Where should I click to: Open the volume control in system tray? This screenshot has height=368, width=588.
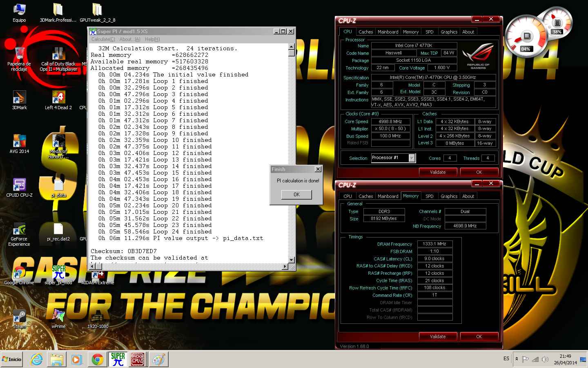click(545, 359)
